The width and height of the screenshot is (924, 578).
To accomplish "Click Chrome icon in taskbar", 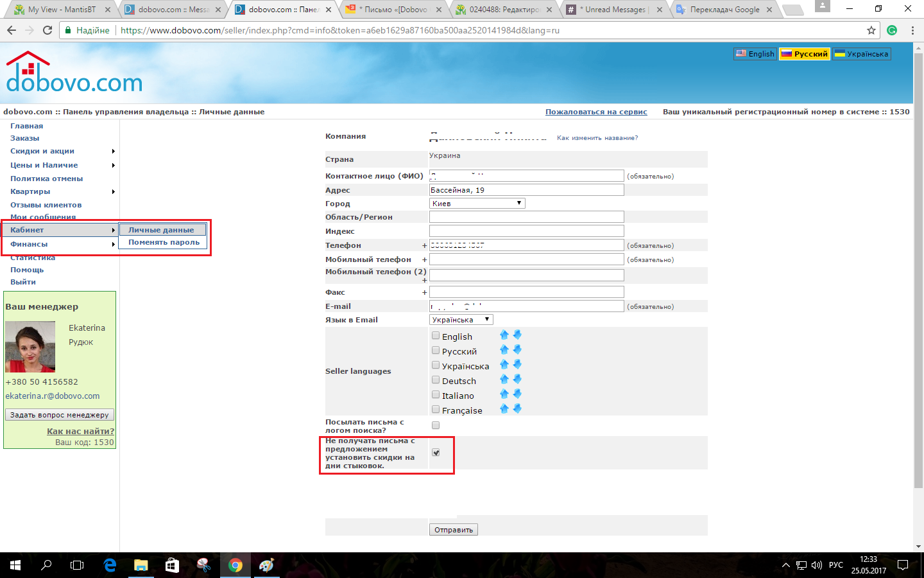I will coord(235,565).
